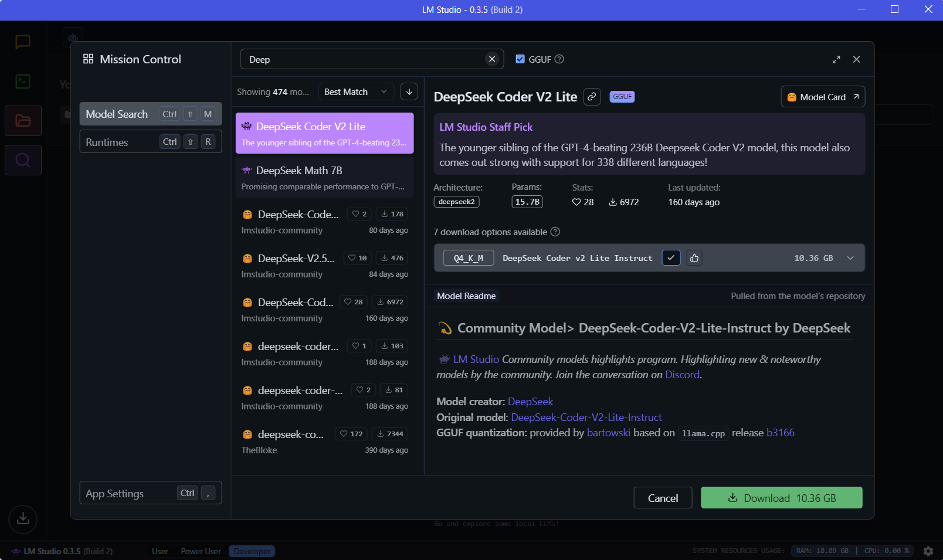This screenshot has width=943, height=560.
Task: Select DeepSeek Math 7B from results
Action: point(324,178)
